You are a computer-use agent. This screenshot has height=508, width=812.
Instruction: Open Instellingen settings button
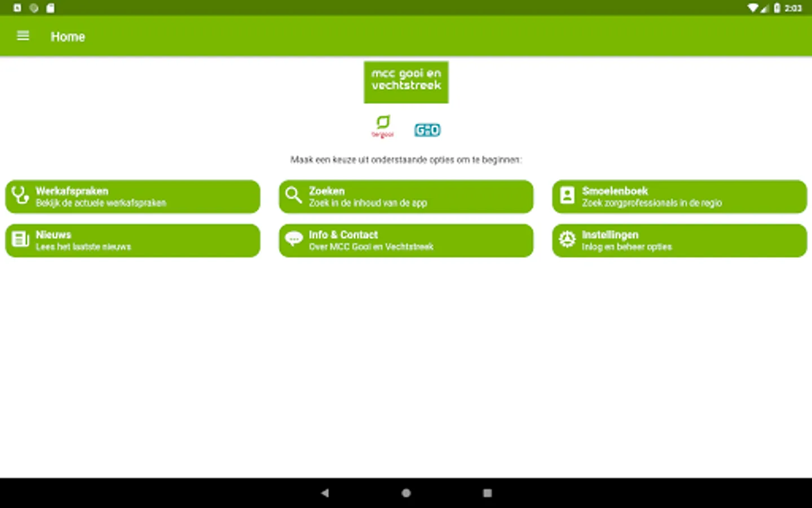(679, 240)
